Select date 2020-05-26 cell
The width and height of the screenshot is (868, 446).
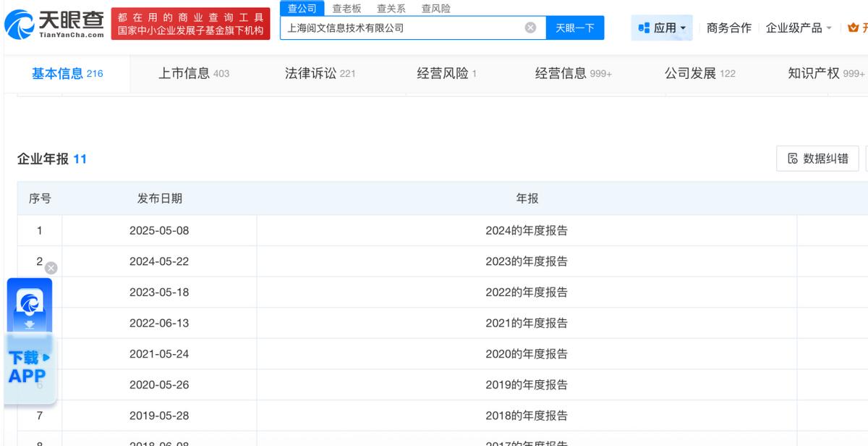coord(159,384)
